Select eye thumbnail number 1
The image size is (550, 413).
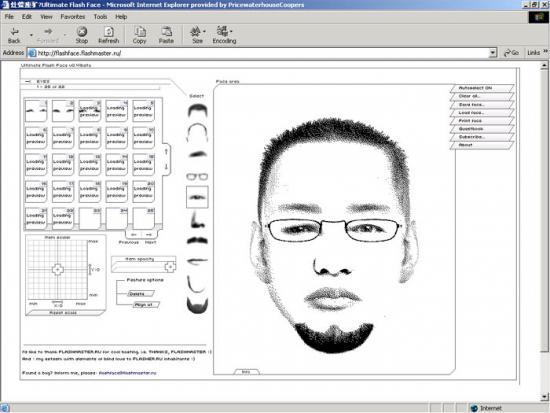(36, 111)
